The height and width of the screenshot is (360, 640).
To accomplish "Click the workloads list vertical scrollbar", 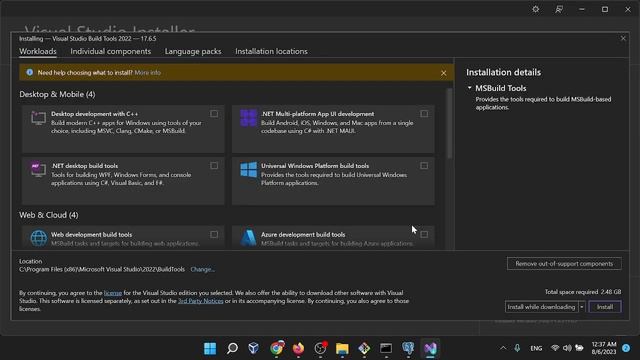I will 449,124.
